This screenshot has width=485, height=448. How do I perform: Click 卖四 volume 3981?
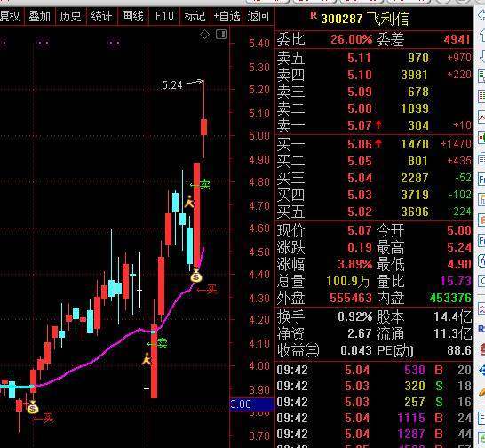tap(415, 75)
